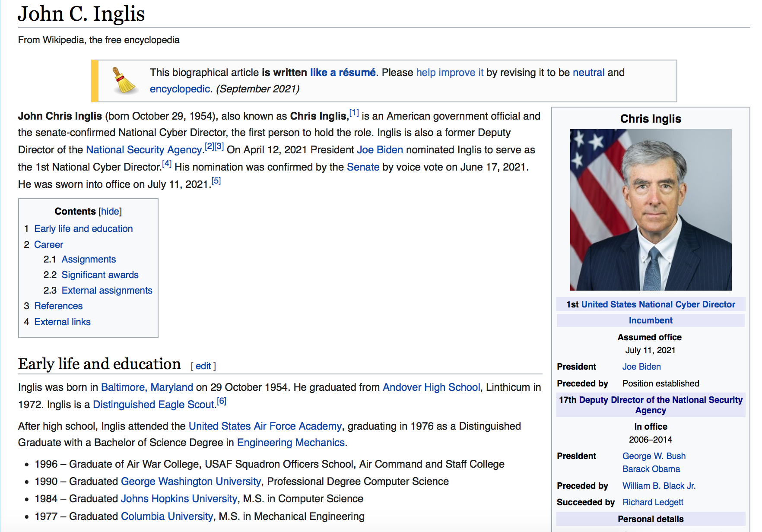Open George Washington University link
The width and height of the screenshot is (762, 532).
(191, 481)
